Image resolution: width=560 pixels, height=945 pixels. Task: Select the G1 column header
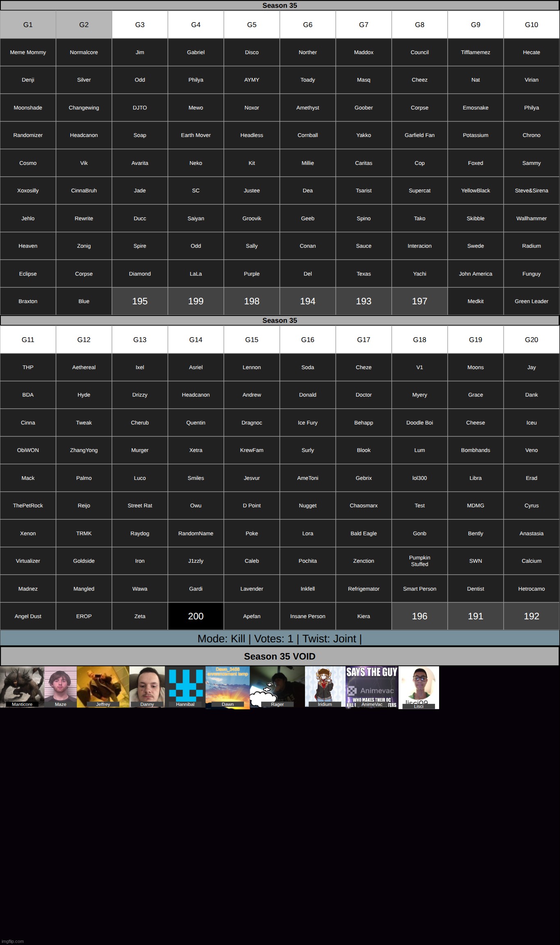click(28, 25)
